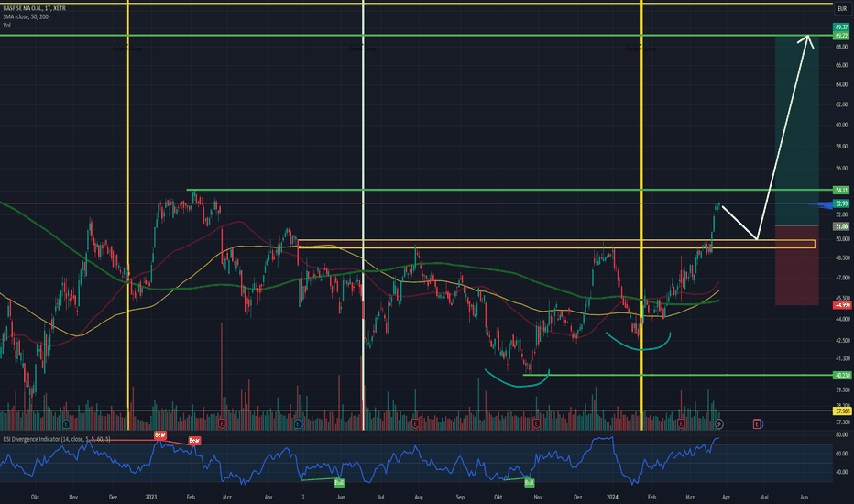Open the earnings marker near March 2024
The height and width of the screenshot is (504, 854).
click(682, 423)
